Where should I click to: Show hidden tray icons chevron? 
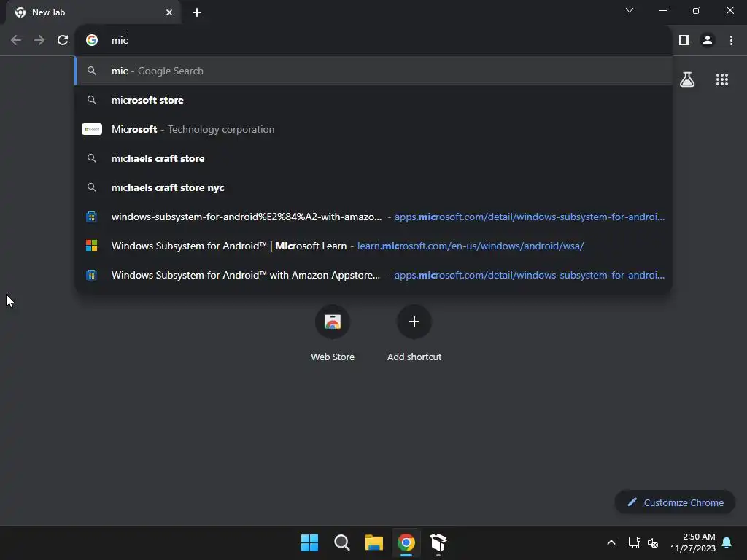point(611,542)
